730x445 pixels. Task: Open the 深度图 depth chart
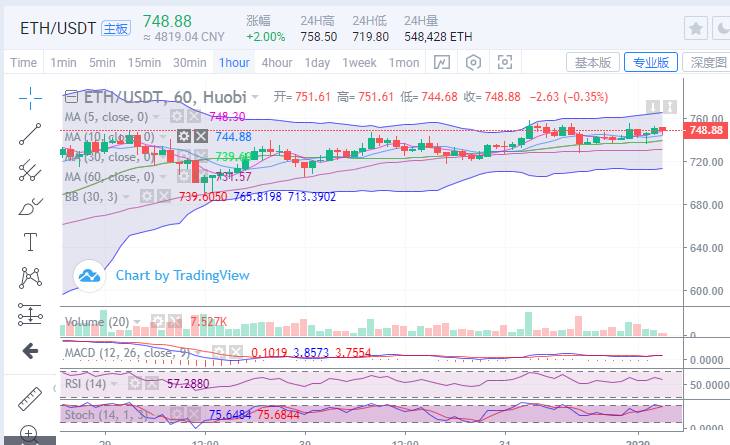tap(707, 62)
